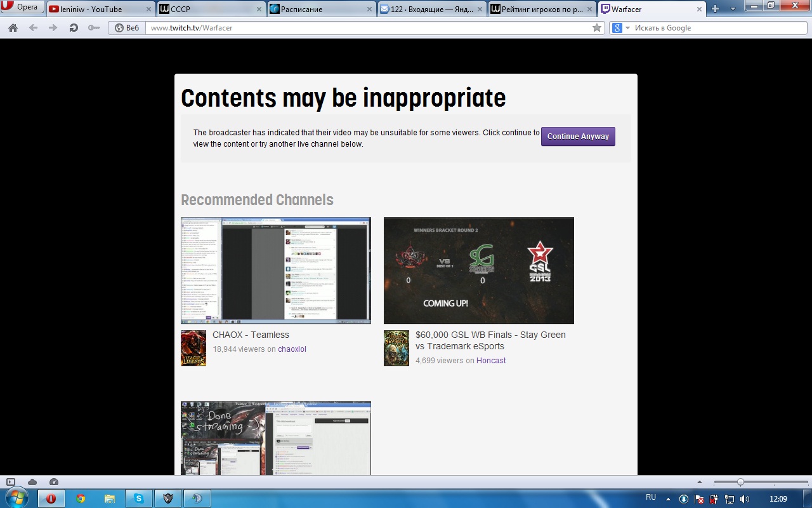Viewport: 812px width, 508px height.
Task: Close the leniniw - YouTube tab
Action: (x=148, y=10)
